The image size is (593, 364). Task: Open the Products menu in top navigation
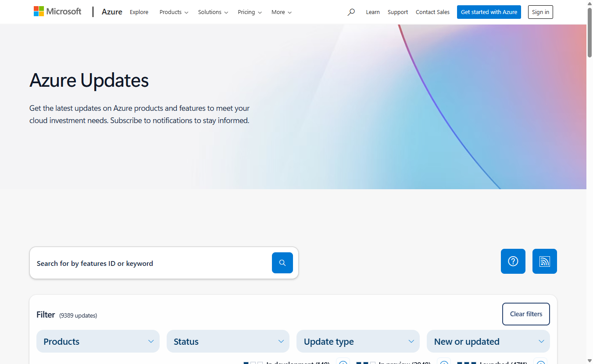174,12
